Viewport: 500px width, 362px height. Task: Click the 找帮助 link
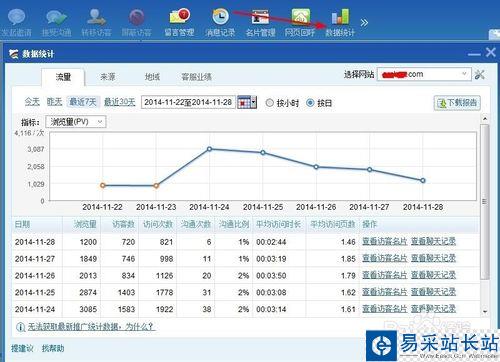(x=53, y=349)
